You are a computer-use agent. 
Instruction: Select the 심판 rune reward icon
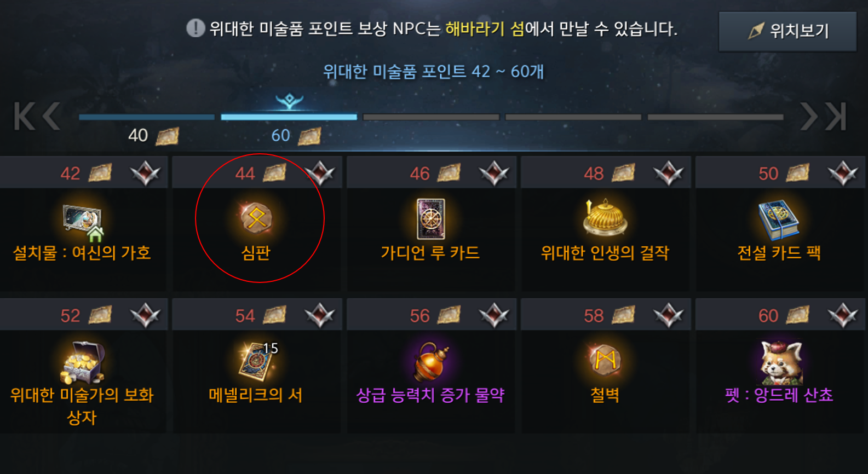(x=256, y=218)
